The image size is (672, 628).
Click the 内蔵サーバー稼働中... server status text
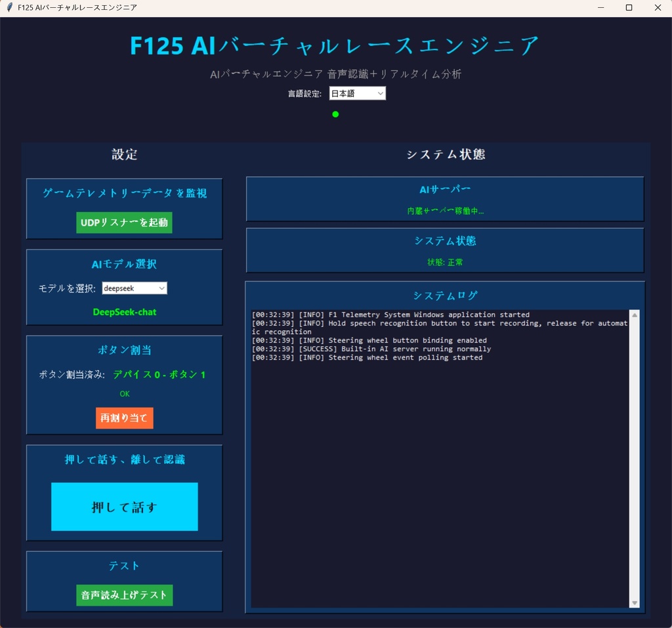click(446, 211)
